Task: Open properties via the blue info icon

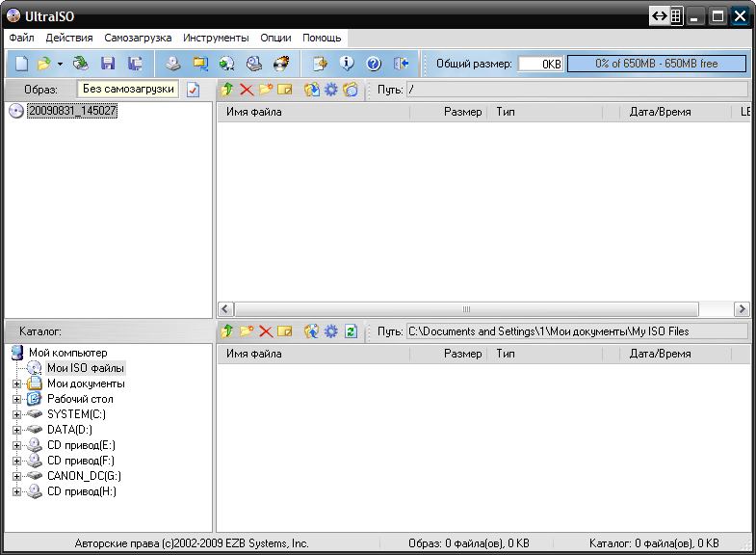Action: click(x=347, y=64)
